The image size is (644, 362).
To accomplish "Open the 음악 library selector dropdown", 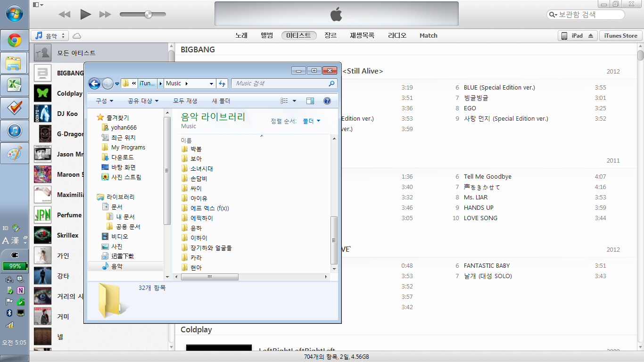I will point(50,36).
